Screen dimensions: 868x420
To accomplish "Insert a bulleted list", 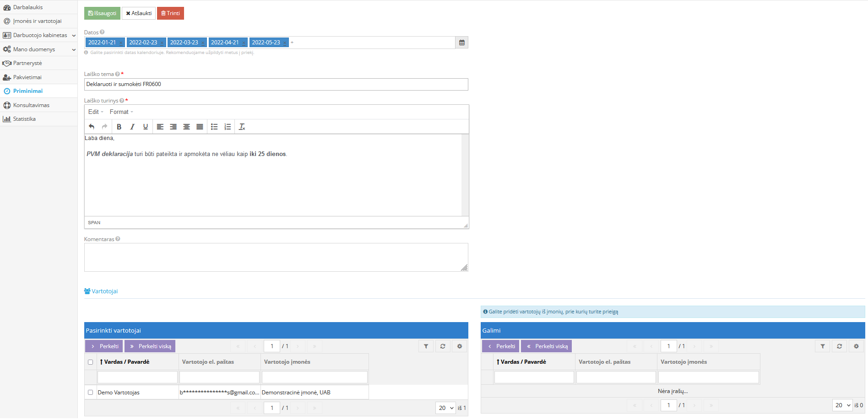I will (214, 127).
